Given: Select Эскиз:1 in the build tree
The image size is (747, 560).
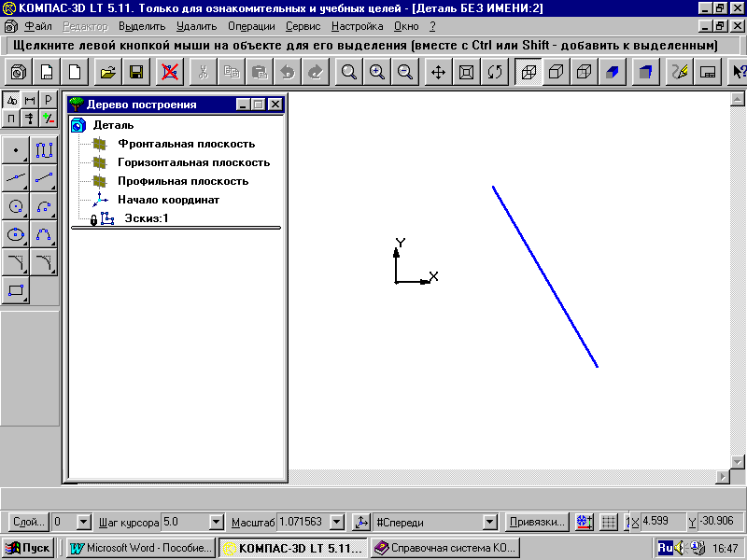Looking at the screenshot, I should click(x=147, y=218).
